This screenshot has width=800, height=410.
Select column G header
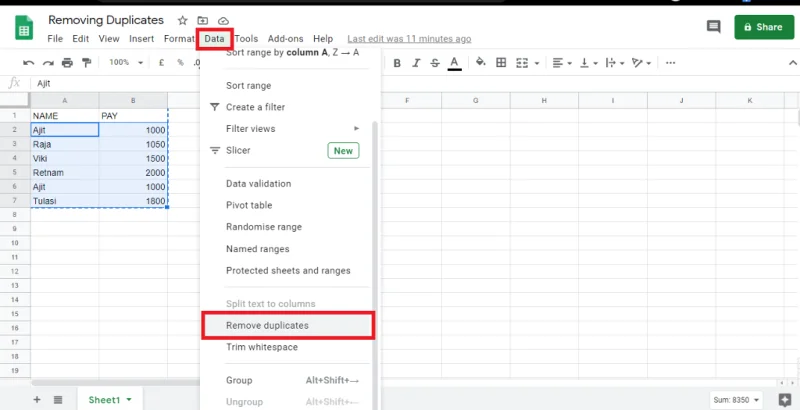tap(476, 100)
